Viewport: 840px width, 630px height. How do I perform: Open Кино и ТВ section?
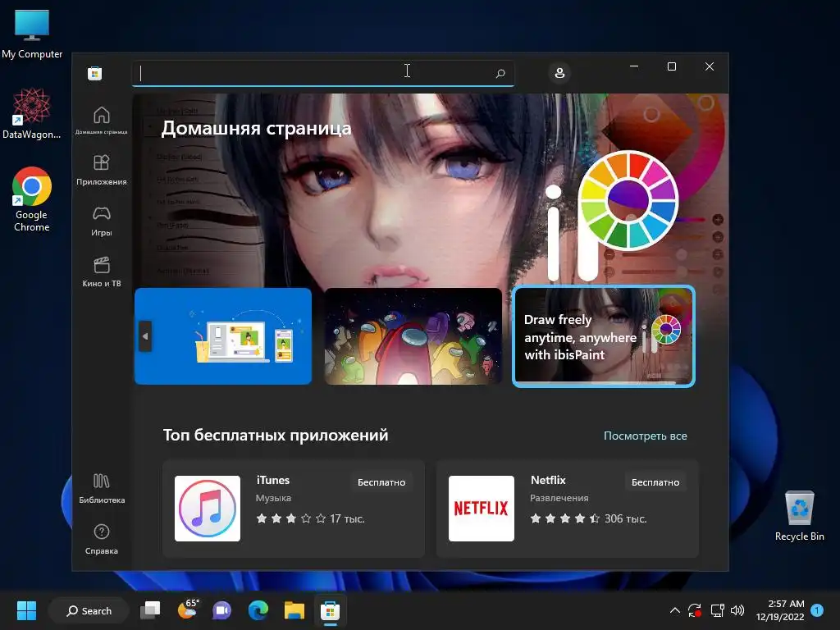(101, 272)
